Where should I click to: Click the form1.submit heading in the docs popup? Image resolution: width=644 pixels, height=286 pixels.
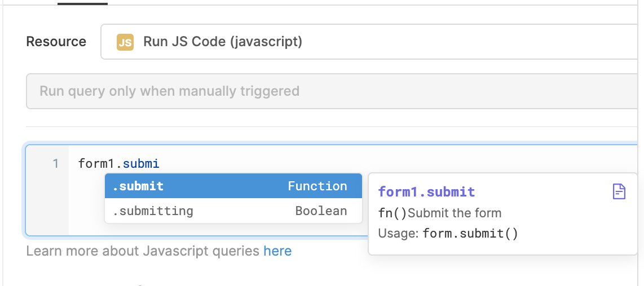(x=426, y=192)
